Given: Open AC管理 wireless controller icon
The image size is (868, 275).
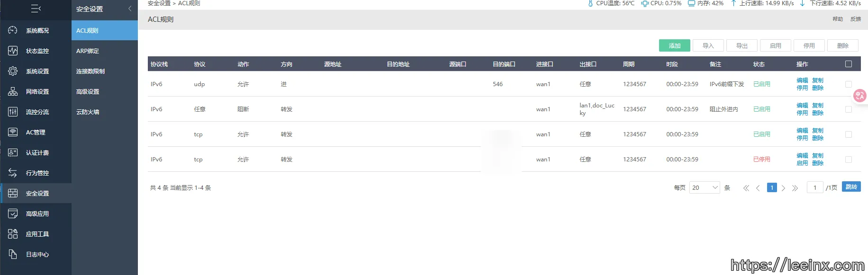Looking at the screenshot, I should [13, 132].
